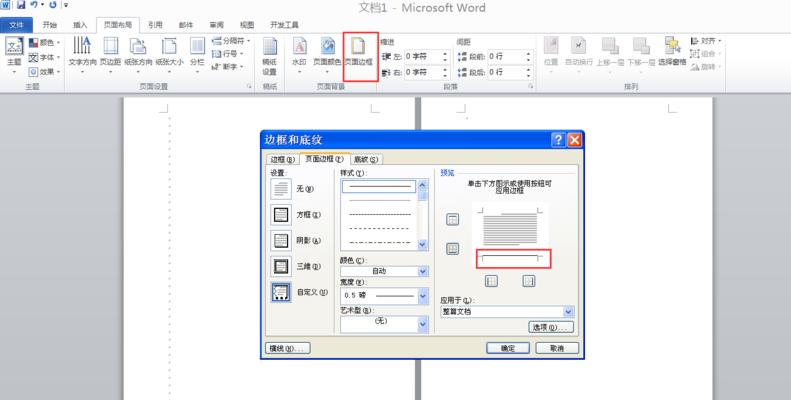Increase the 段后 spacing after stepper
Screen dimensions: 791x400
click(x=529, y=70)
